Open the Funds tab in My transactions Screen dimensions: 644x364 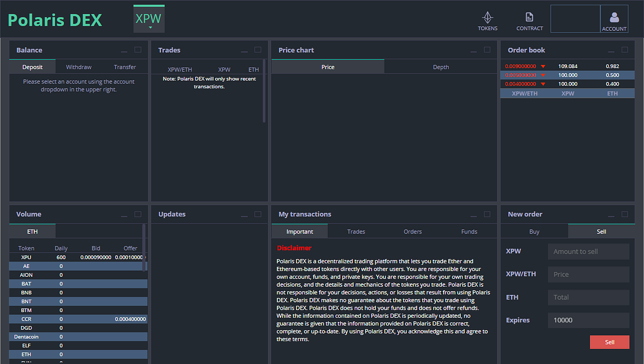pyautogui.click(x=469, y=231)
